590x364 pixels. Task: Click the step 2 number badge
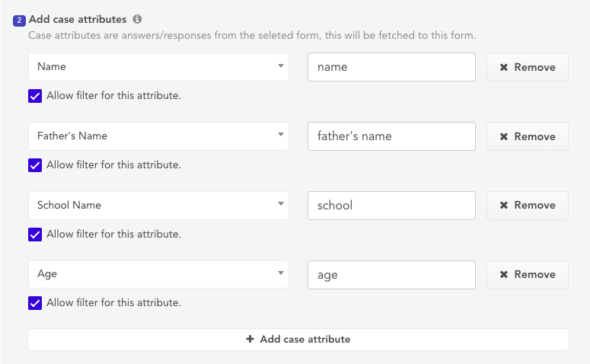(x=20, y=20)
